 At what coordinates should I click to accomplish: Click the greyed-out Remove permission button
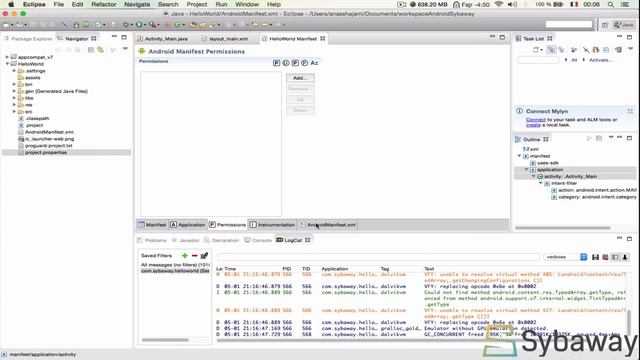pyautogui.click(x=300, y=89)
